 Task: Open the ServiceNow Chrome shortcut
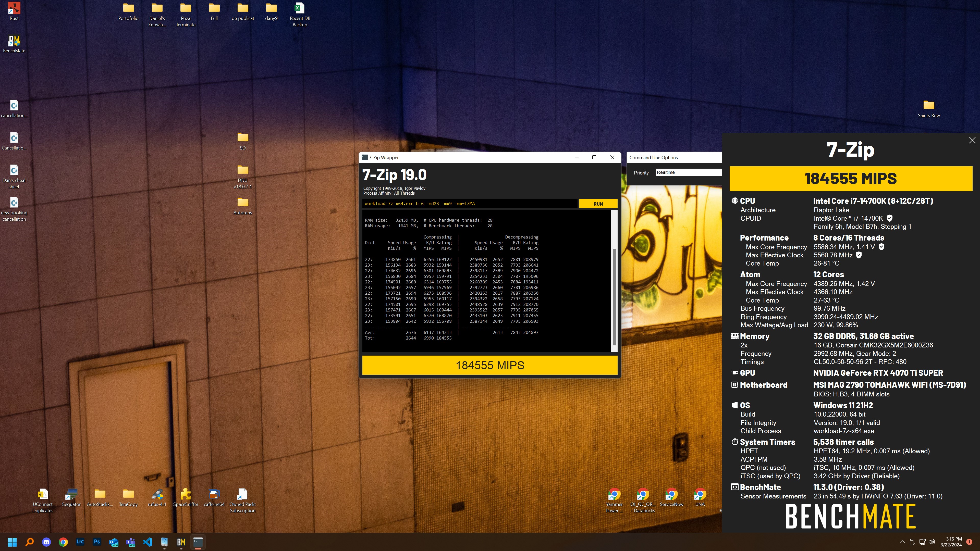point(671,497)
